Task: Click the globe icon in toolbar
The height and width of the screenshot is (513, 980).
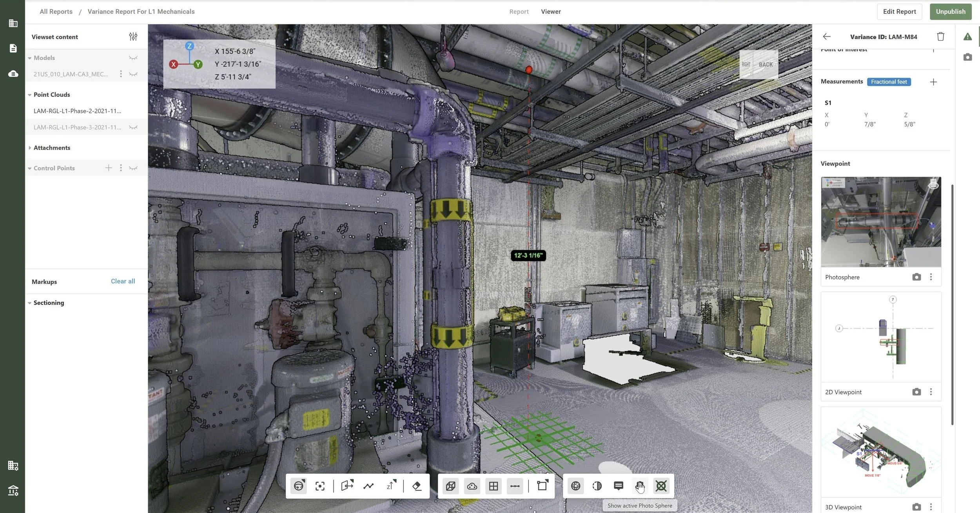Action: point(575,486)
